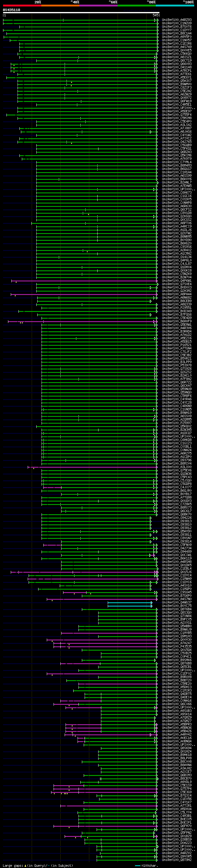
Task: Select the UniRef100_Q6FM70 label
Action: click(177, 826)
